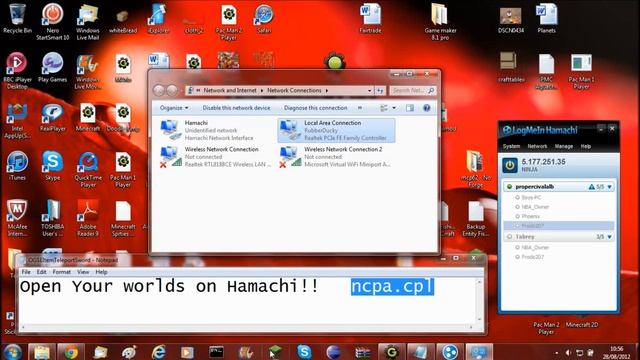640x360 pixels.
Task: Collapse the Tabrey Hamachi network
Action: pyautogui.click(x=609, y=237)
